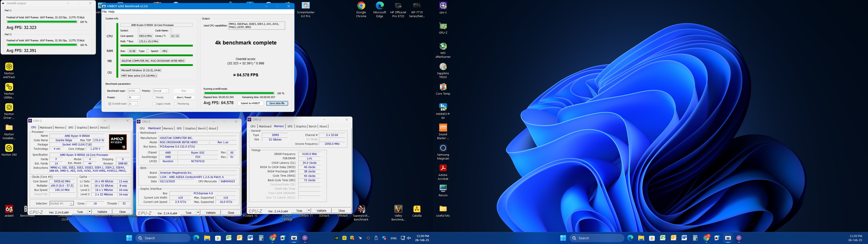Click Submit to HWBOT button
This screenshot has height=244, width=868.
(250, 103)
